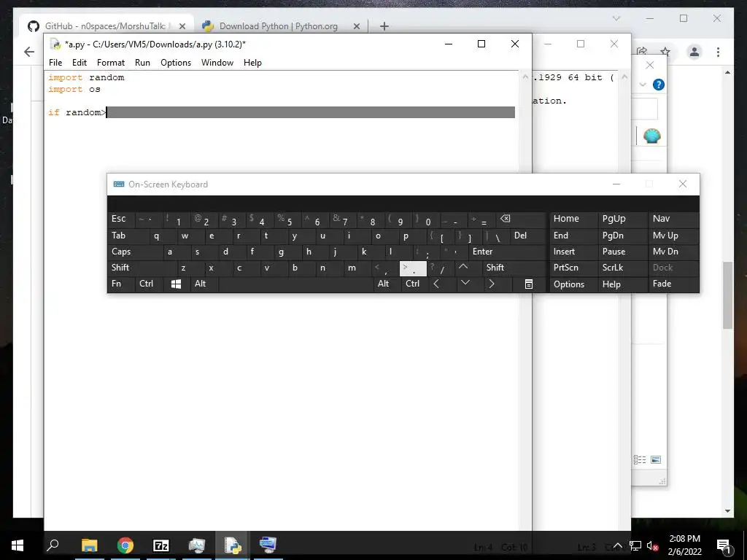
Task: Click scroll up arrow in IDLE editor
Action: pos(525,77)
